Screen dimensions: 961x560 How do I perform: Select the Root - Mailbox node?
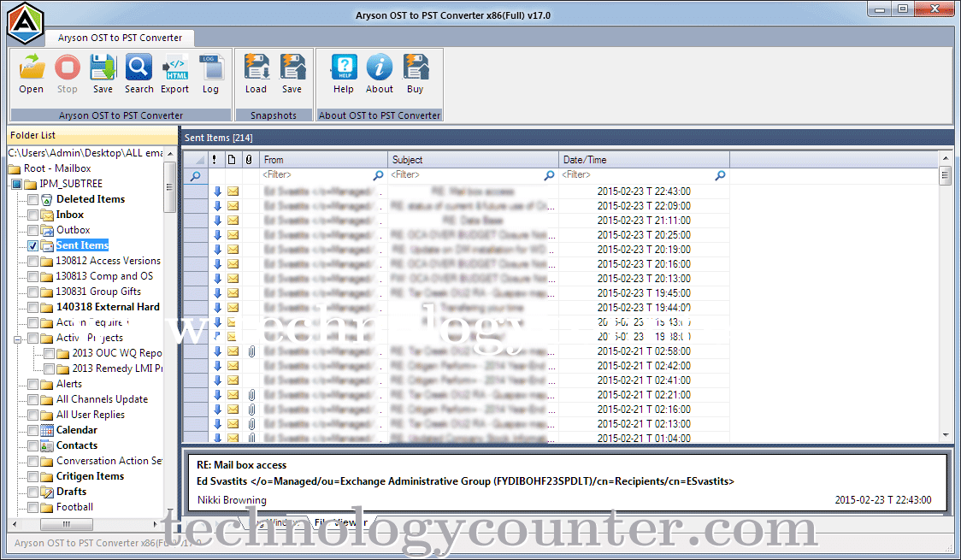coord(57,168)
